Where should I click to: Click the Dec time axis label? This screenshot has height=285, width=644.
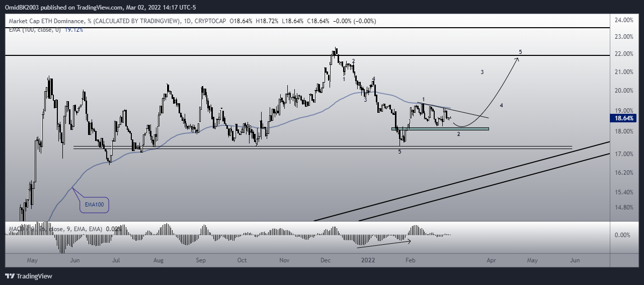point(325,260)
